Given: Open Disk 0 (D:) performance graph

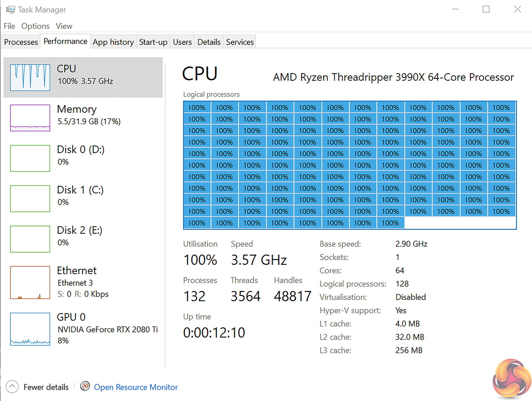Looking at the screenshot, I should (30, 158).
